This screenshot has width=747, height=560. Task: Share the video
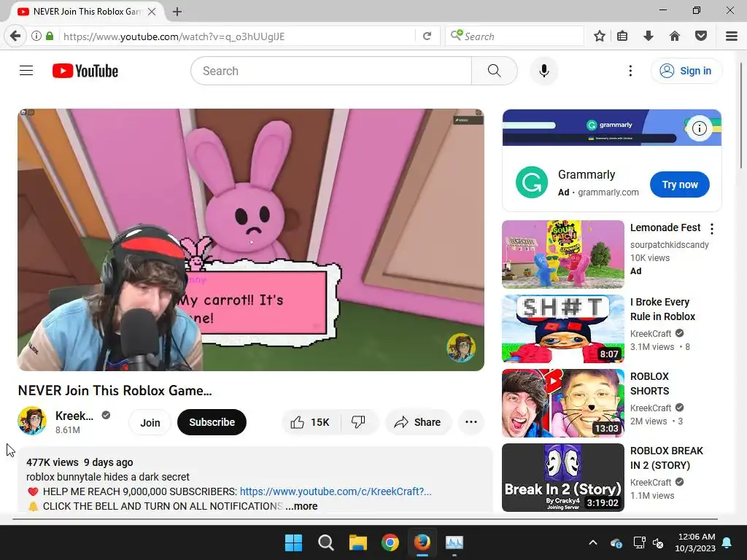pyautogui.click(x=418, y=422)
